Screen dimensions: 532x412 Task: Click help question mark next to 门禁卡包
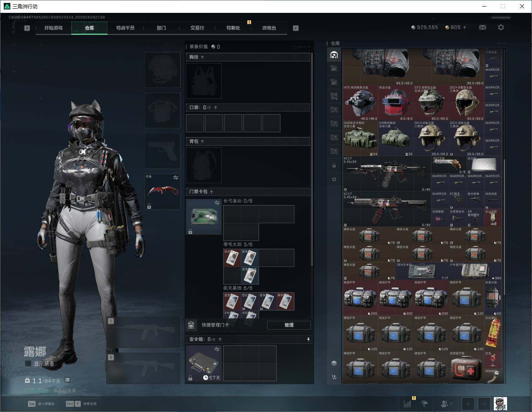coord(212,192)
